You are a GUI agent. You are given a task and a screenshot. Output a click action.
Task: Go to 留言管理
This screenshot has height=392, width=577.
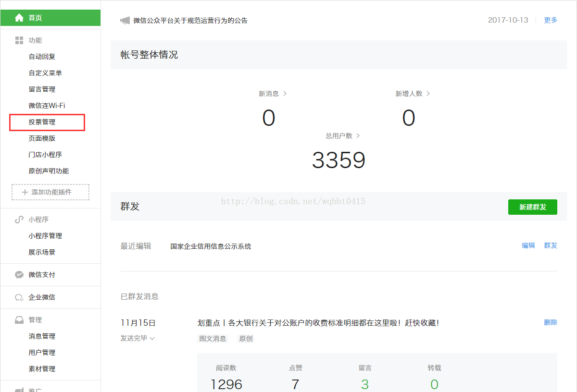pos(42,89)
